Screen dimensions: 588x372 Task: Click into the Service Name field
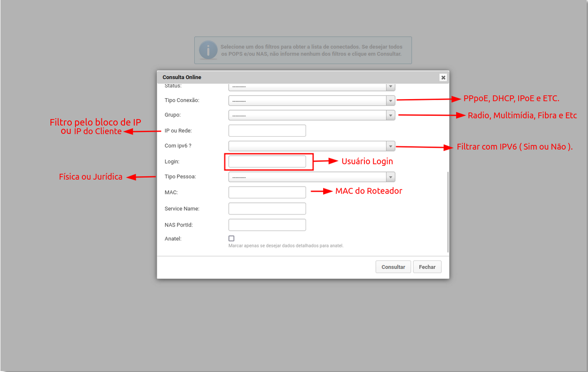coord(267,208)
